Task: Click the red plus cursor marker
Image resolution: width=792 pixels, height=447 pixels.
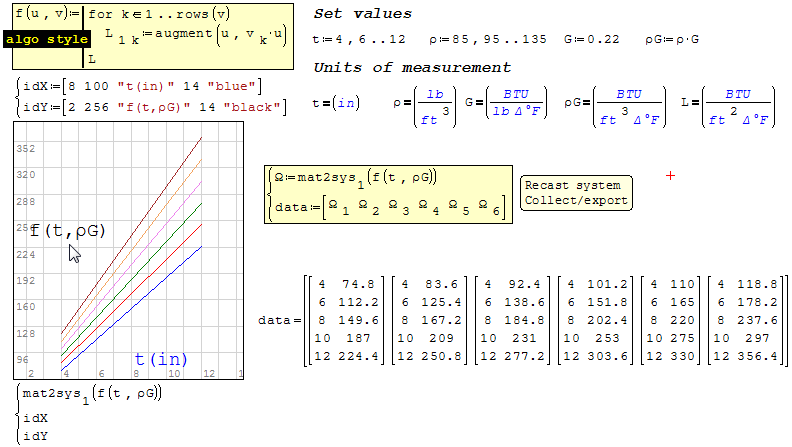Action: pyautogui.click(x=670, y=176)
